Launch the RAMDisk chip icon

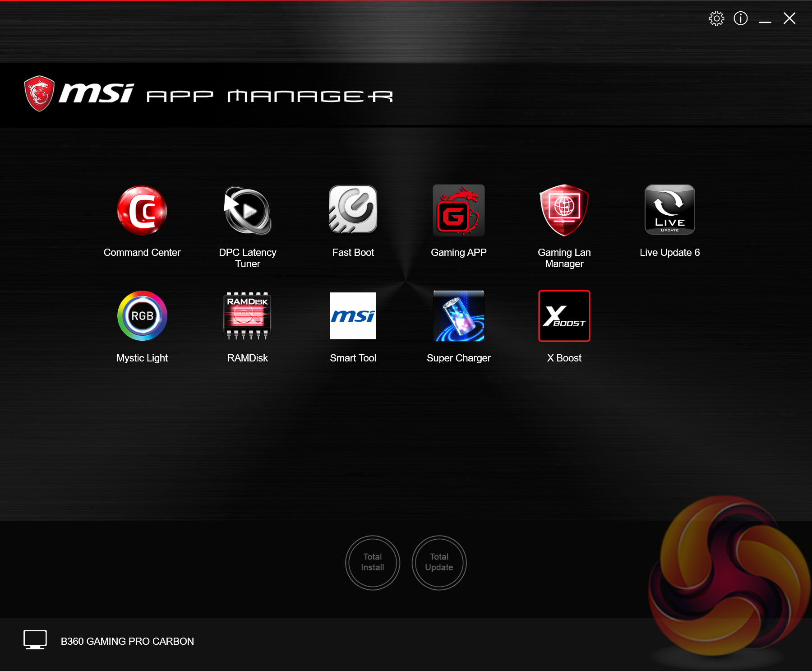pos(248,316)
